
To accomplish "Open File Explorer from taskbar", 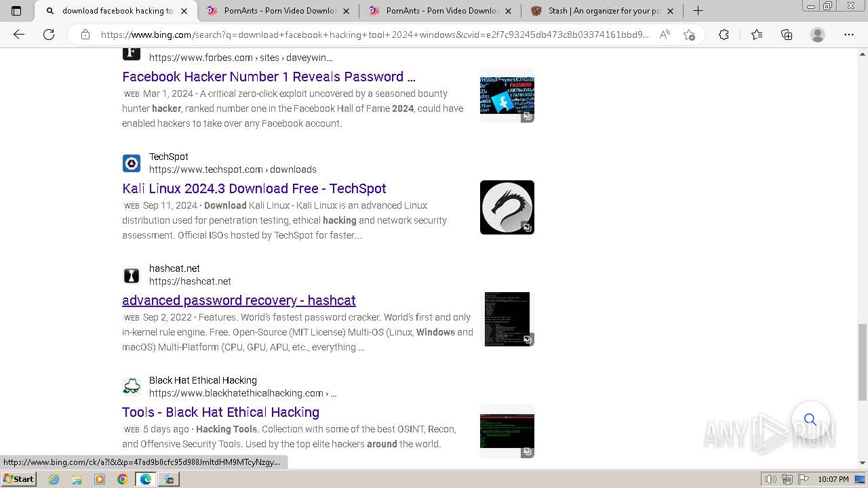I will click(x=77, y=479).
